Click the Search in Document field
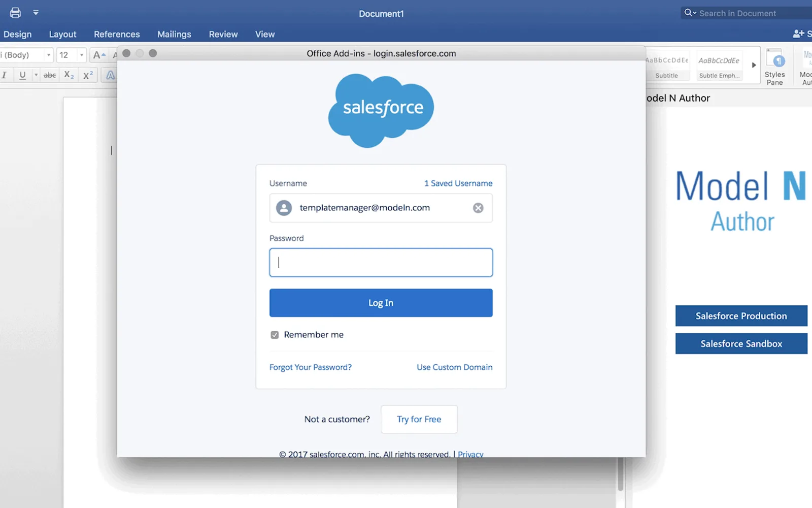 746,13
